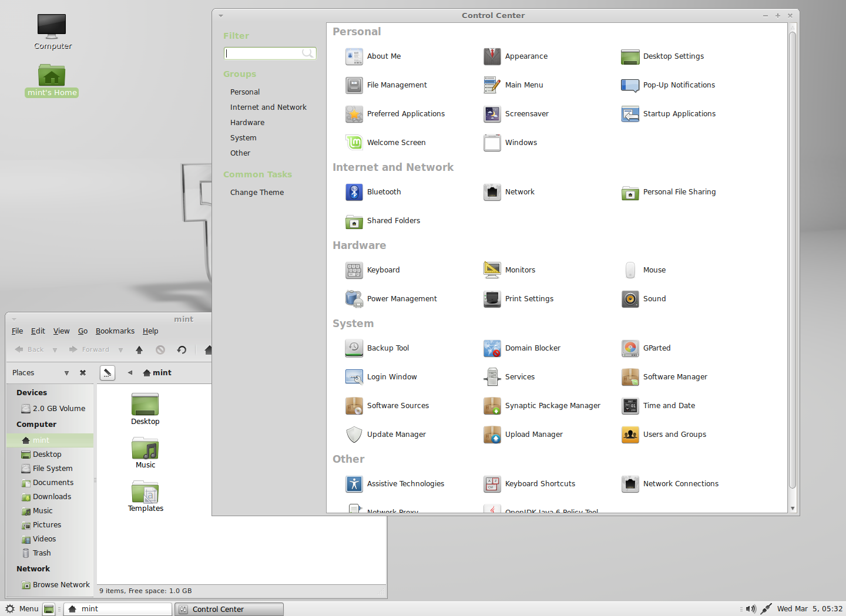Image resolution: width=846 pixels, height=616 pixels.
Task: Open Time and Date settings
Action: pyautogui.click(x=659, y=406)
